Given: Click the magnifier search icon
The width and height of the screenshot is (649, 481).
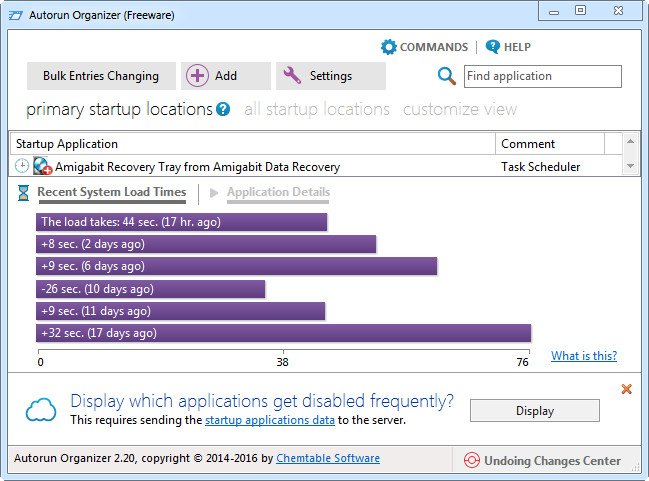Looking at the screenshot, I should [447, 76].
